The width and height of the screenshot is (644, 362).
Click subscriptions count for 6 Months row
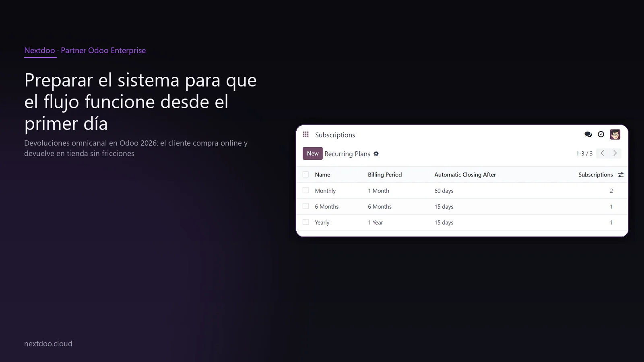point(611,206)
